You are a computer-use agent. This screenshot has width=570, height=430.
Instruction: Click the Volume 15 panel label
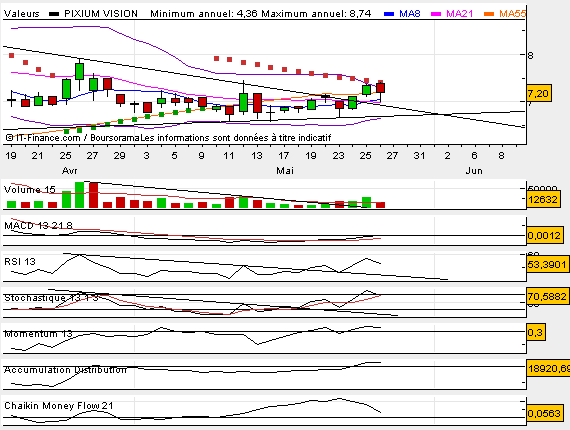[29, 190]
